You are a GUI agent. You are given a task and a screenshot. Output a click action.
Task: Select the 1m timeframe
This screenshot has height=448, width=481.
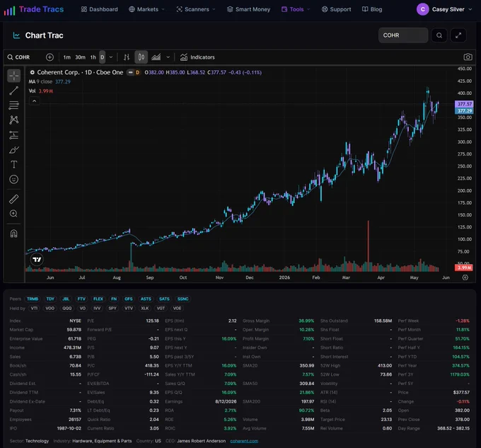coord(67,57)
